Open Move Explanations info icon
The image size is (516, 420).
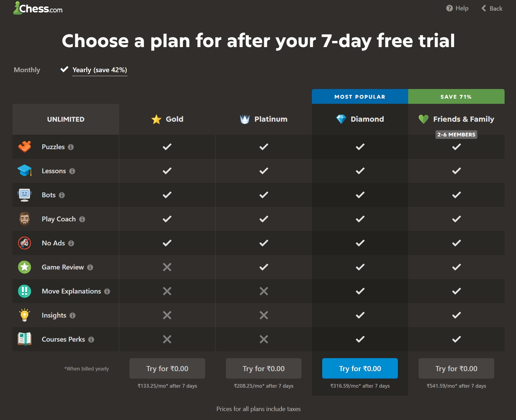click(x=107, y=291)
